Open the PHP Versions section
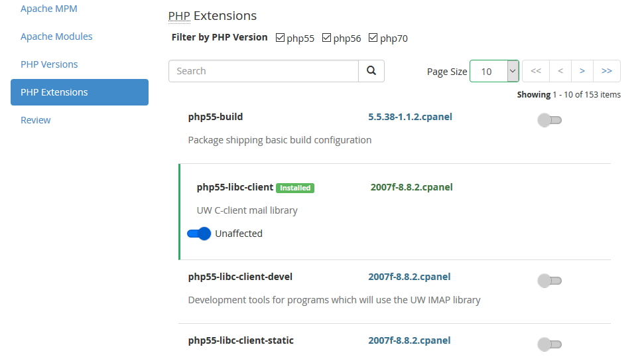The image size is (644, 359). pyautogui.click(x=49, y=64)
